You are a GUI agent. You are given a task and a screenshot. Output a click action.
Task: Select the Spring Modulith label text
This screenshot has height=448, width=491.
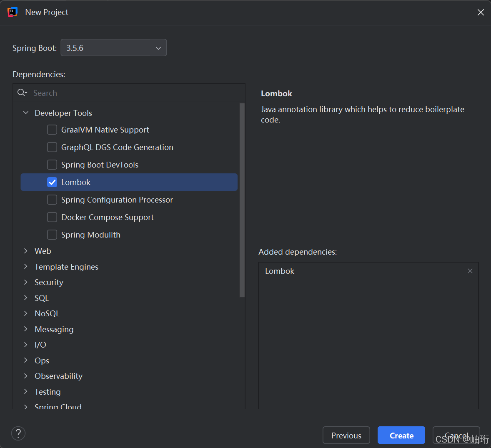pos(91,235)
